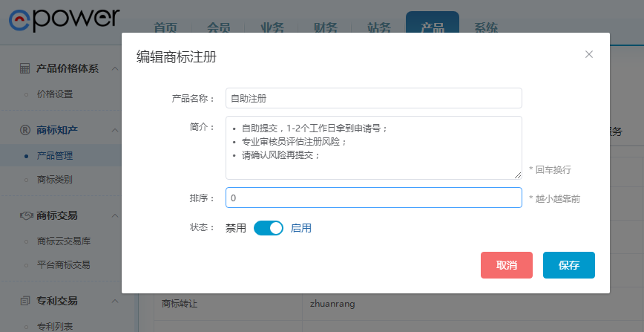Switch to the 财务 tab
The image size is (644, 332).
pos(326,27)
